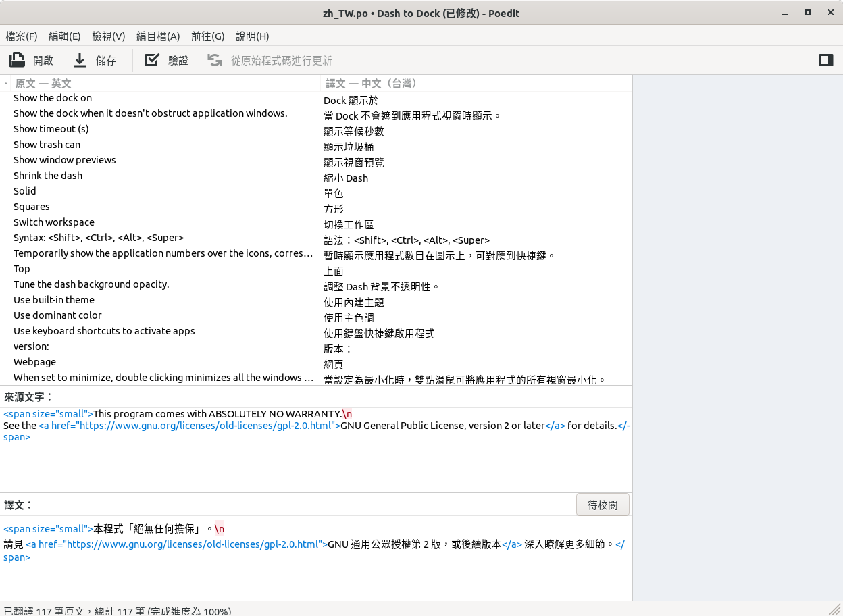Select the row 'Use dominant color'

(x=316, y=316)
